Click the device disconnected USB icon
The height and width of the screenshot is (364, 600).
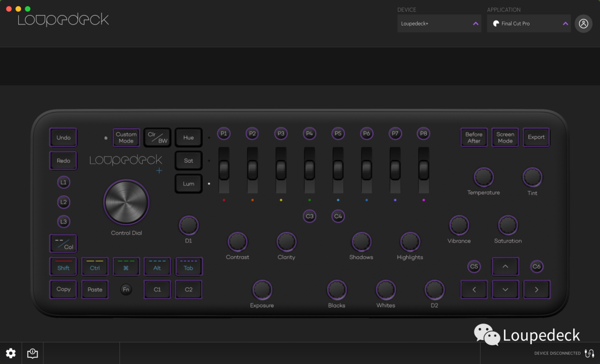tap(589, 353)
